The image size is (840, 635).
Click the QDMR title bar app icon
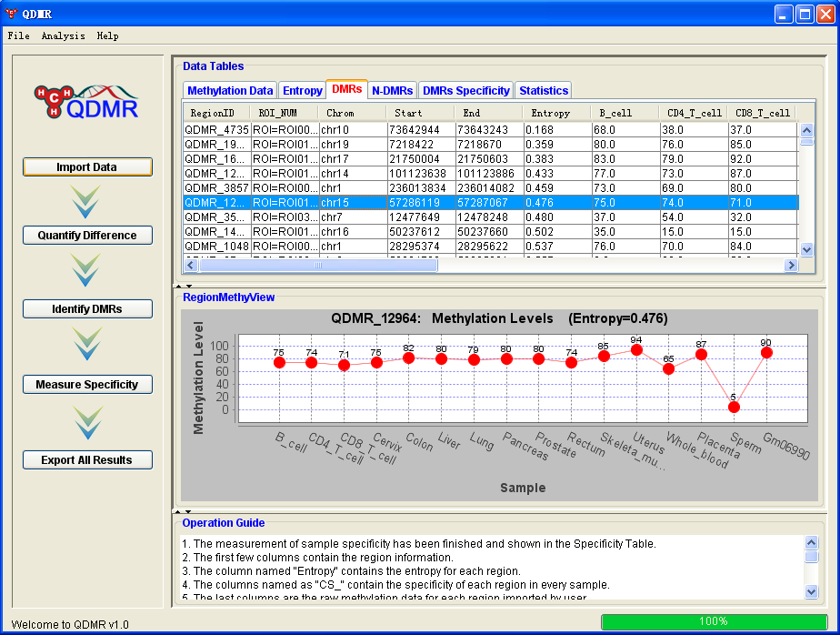pos(11,14)
